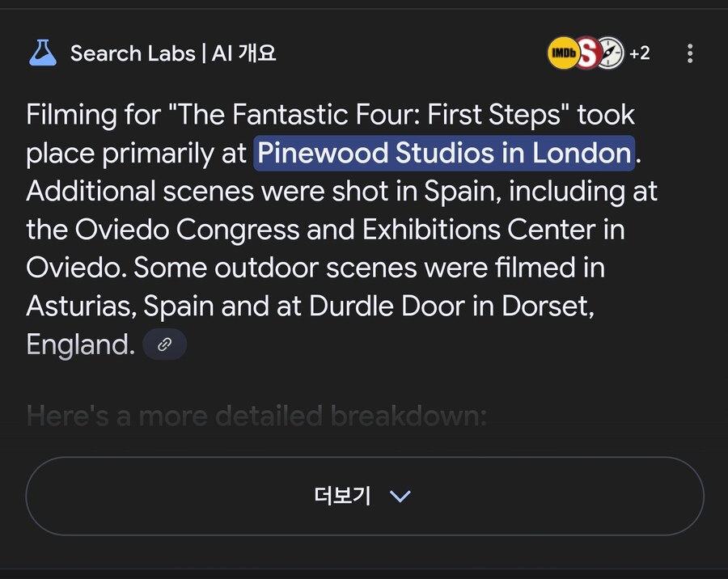
Task: Expand the overview with the 더보기 button
Action: (x=365, y=496)
